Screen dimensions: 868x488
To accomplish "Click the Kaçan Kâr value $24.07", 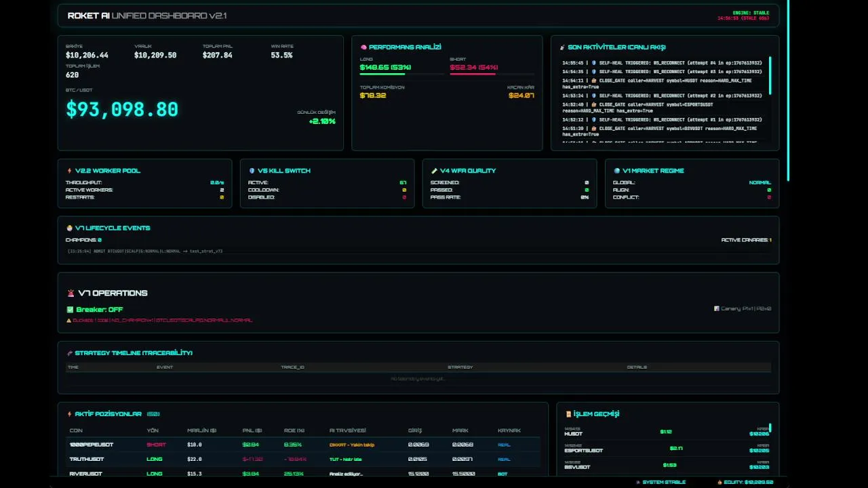I will click(x=521, y=96).
